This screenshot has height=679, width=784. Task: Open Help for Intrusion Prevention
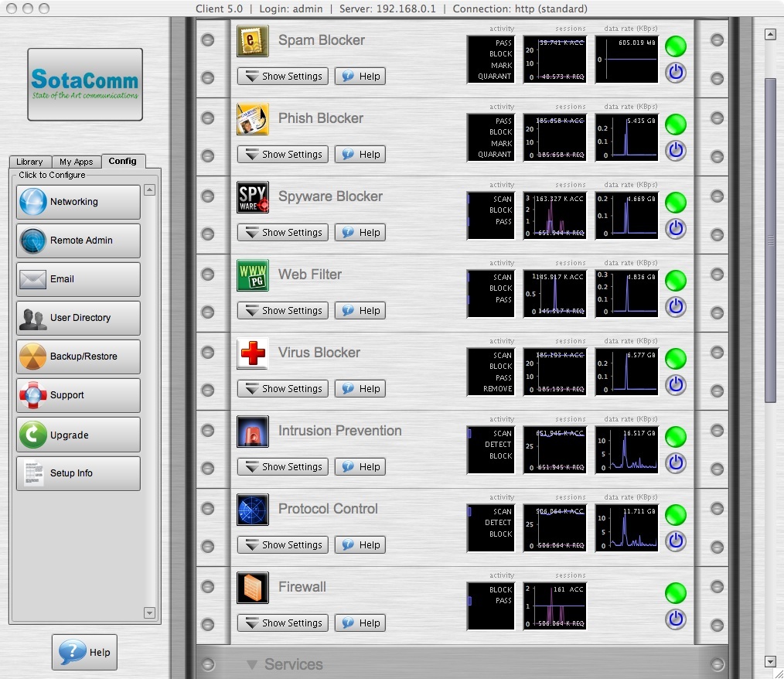point(360,466)
